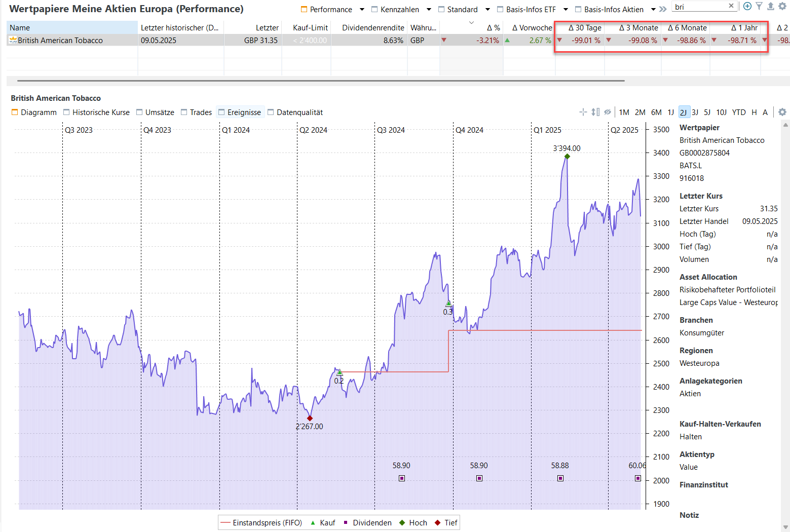Screen dimensions: 790x532
Task: Open the Datenqualität tab
Action: tap(295, 112)
